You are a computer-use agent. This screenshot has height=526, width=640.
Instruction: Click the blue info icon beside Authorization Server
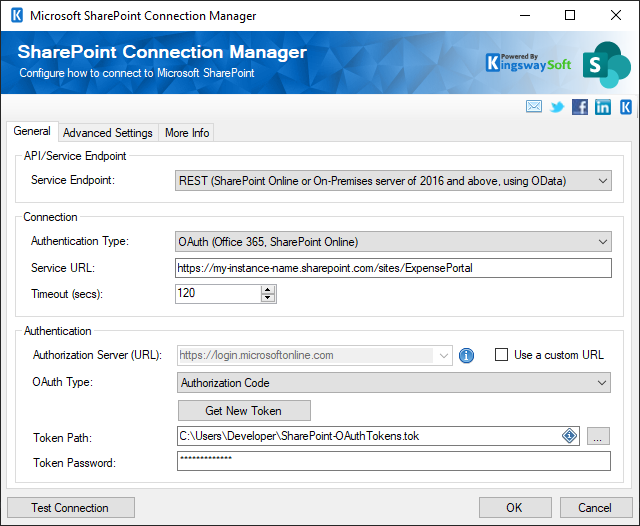[466, 355]
